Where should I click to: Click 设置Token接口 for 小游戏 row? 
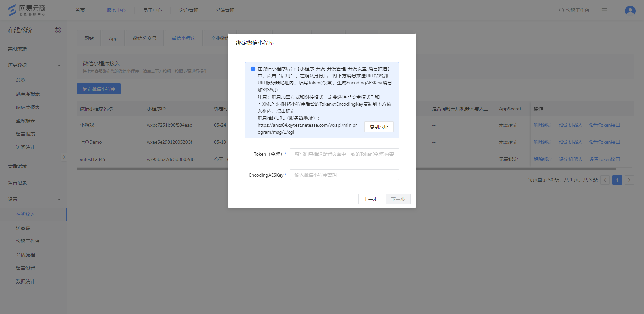pyautogui.click(x=605, y=125)
